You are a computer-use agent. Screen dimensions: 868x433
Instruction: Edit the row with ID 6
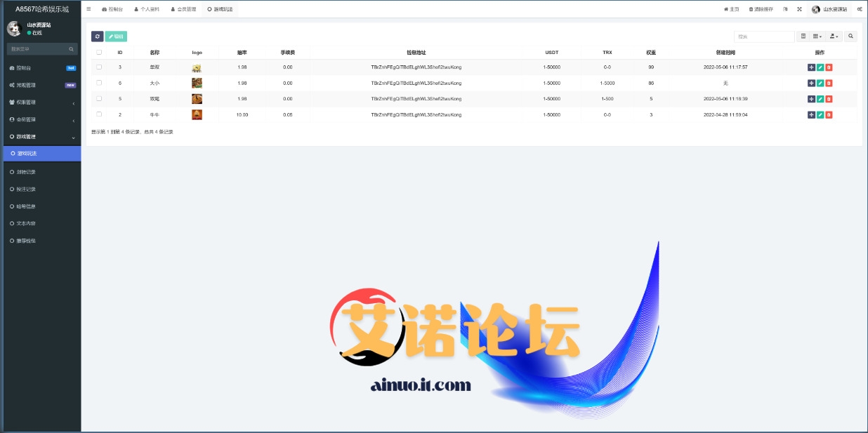(x=820, y=83)
